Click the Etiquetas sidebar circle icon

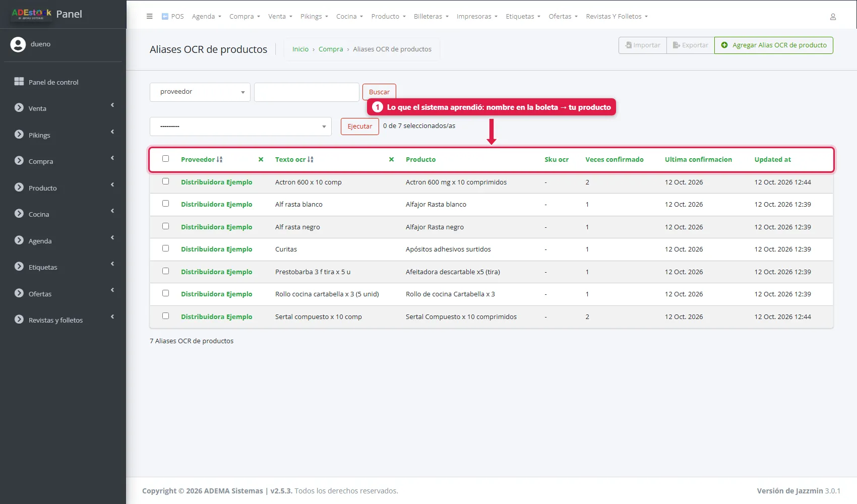19,266
